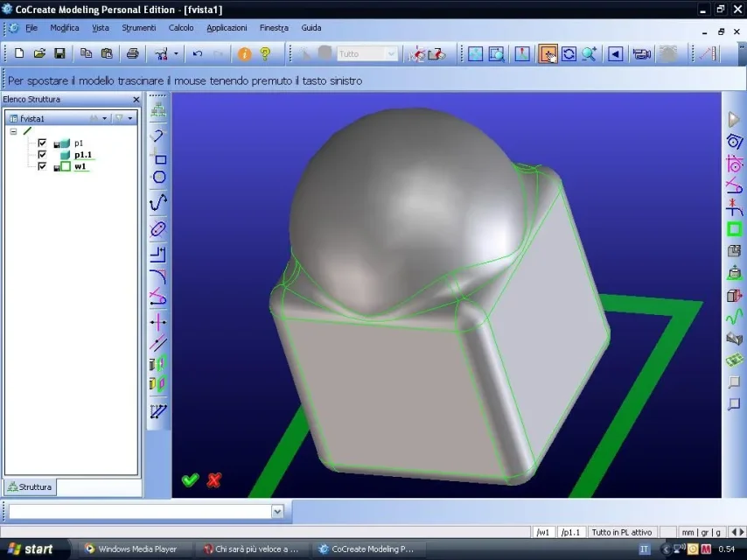Open the Guida menu
This screenshot has width=747, height=560.
[x=311, y=28]
